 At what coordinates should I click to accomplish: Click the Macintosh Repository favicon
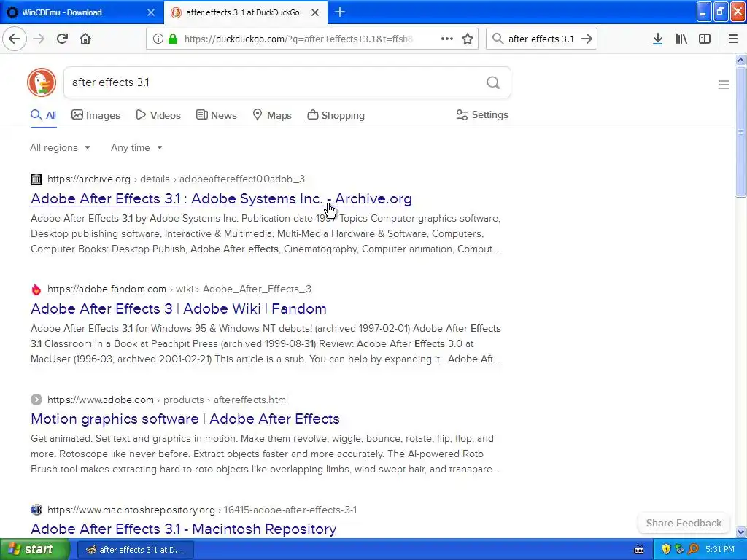[x=36, y=510]
